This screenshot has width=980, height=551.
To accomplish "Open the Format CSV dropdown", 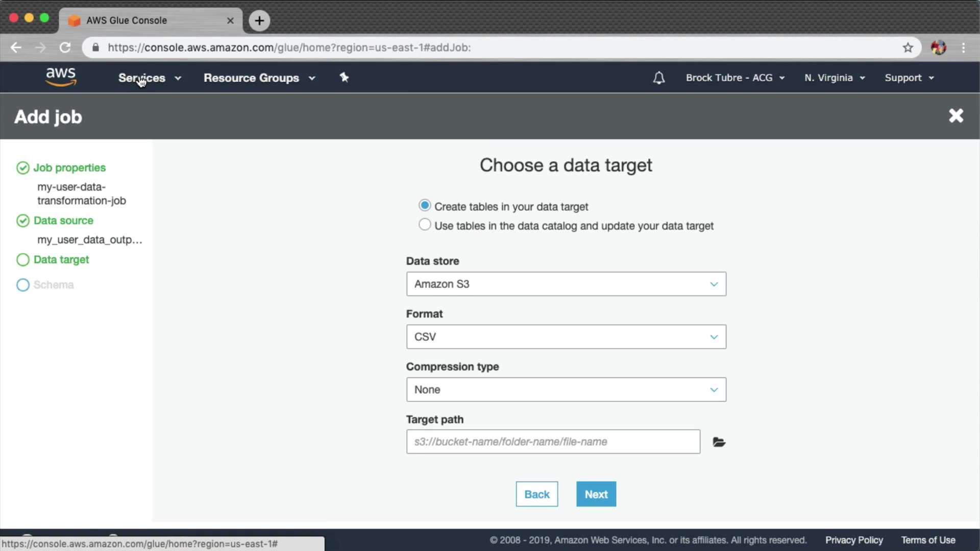I will click(x=566, y=337).
